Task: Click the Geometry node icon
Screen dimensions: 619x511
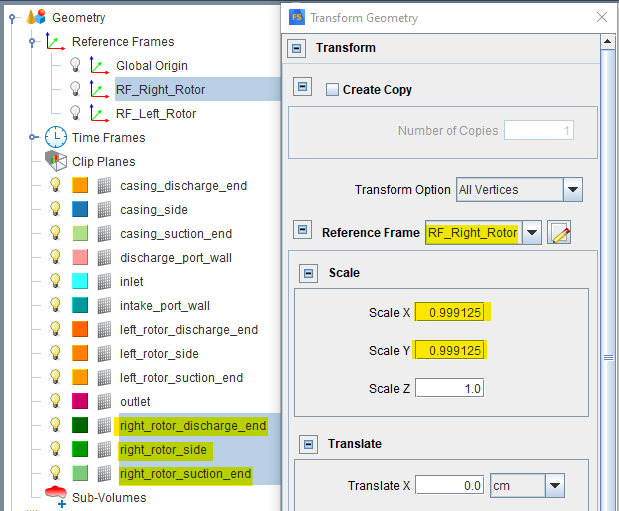Action: [x=35, y=17]
